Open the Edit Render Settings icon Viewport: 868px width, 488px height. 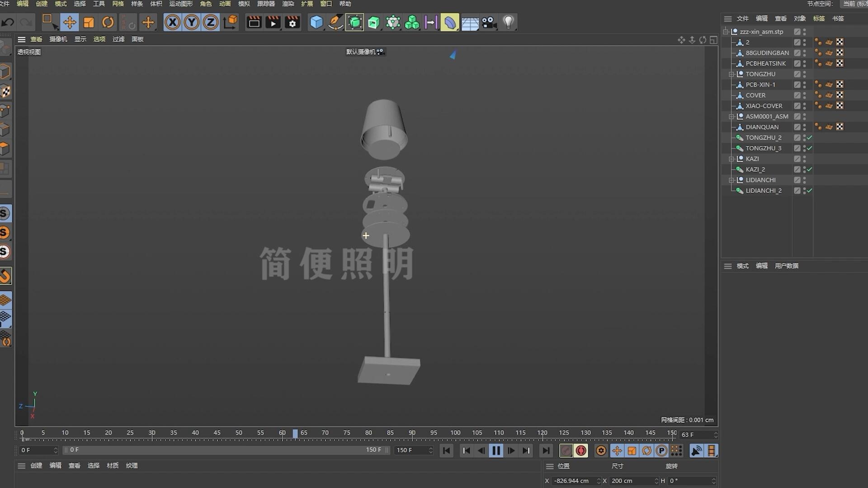pos(292,22)
